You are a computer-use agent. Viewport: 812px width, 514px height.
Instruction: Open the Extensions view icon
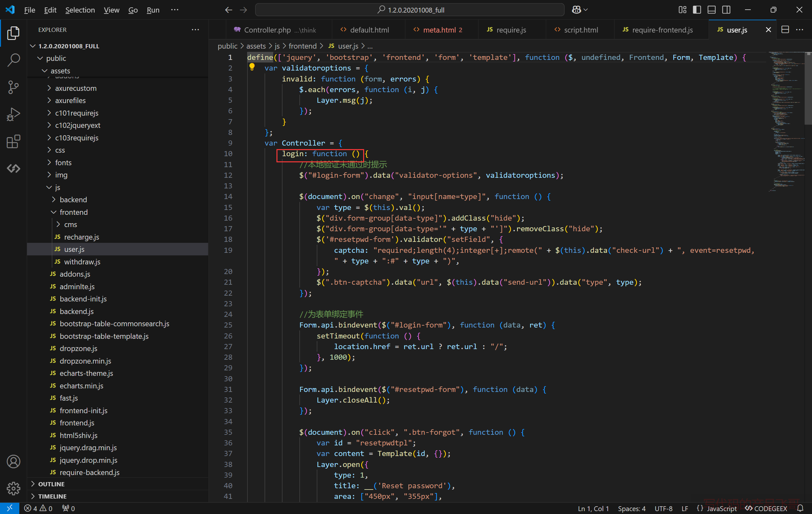point(14,141)
